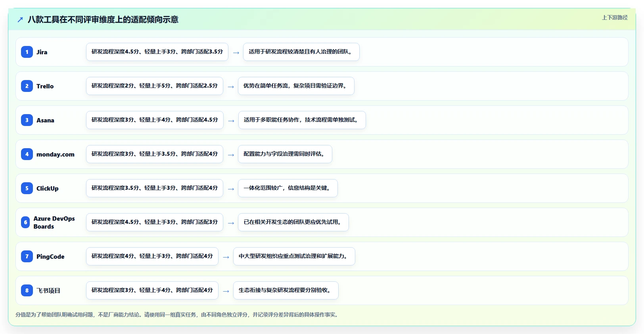The height and width of the screenshot is (334, 644).
Task: Click PingCode's score box 研发流程深度4分、轻量上手3分
Action: pyautogui.click(x=152, y=256)
